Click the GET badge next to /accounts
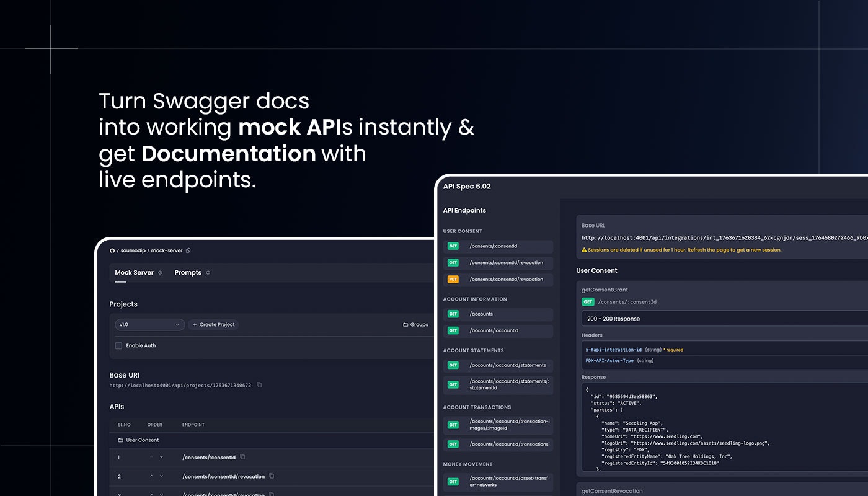The width and height of the screenshot is (868, 496). pos(453,314)
